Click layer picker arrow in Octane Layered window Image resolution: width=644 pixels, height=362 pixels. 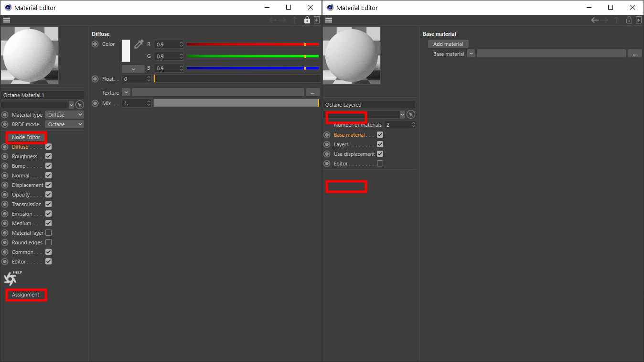(x=411, y=114)
